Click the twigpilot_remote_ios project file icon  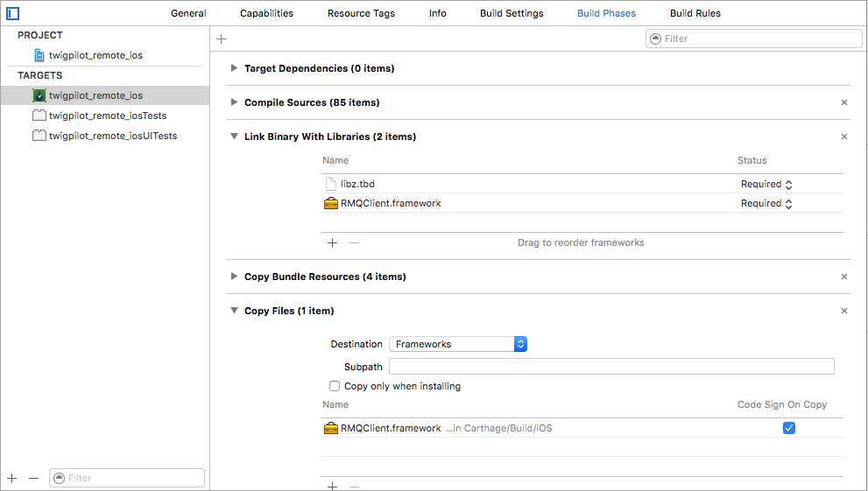point(39,55)
